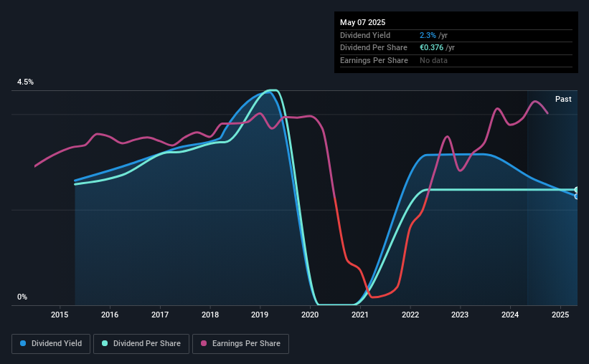
Task: Select the 2022 x-axis year label
Action: tap(410, 315)
